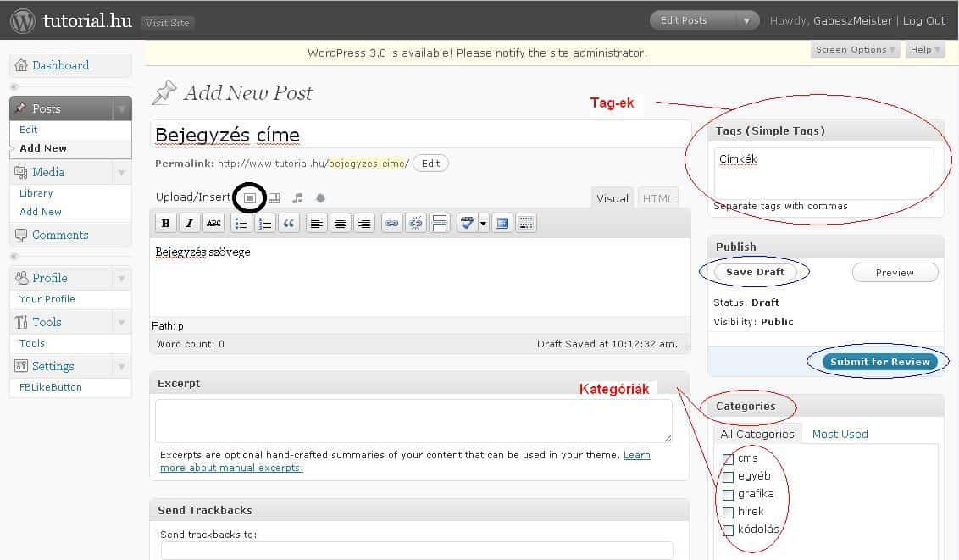Expand the Screen Options panel

tap(855, 50)
